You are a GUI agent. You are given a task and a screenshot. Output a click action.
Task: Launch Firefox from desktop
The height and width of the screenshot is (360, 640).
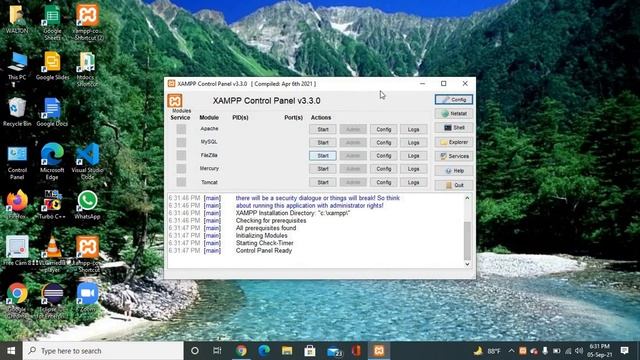pos(17,205)
